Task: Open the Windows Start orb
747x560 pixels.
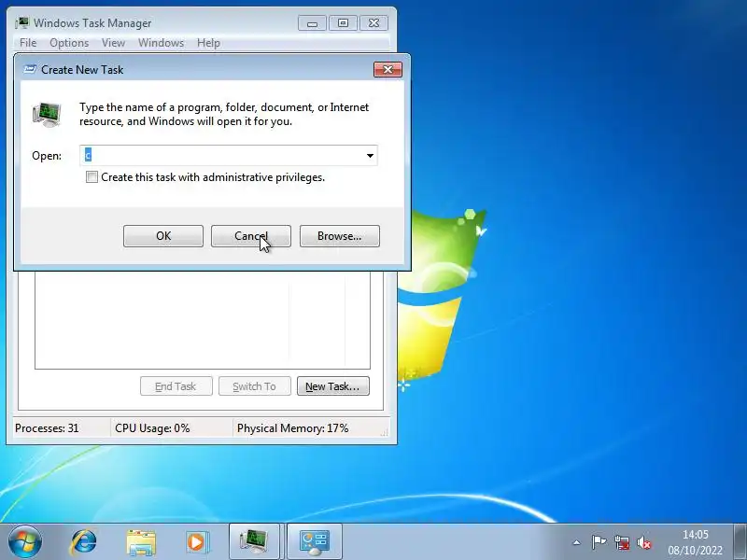Action: [x=24, y=542]
